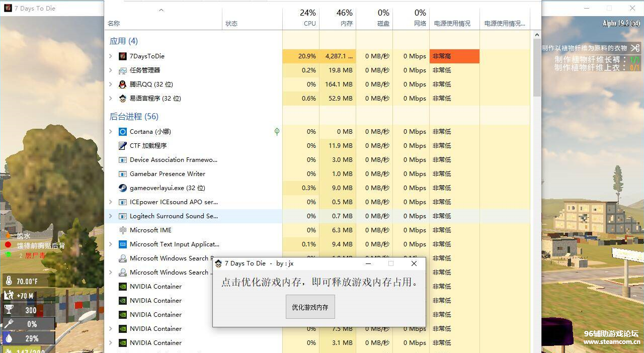Screen dimensions: 644x353
Task: Click the CTF 加载程序 pen icon
Action: [x=122, y=146]
